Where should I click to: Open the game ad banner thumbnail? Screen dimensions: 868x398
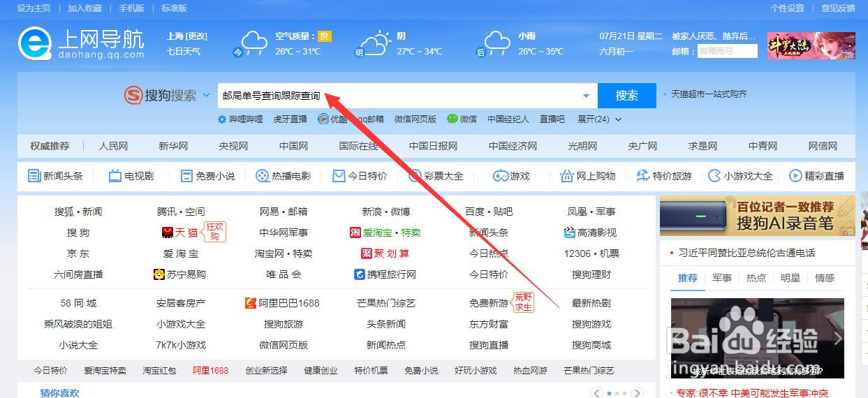pos(811,45)
